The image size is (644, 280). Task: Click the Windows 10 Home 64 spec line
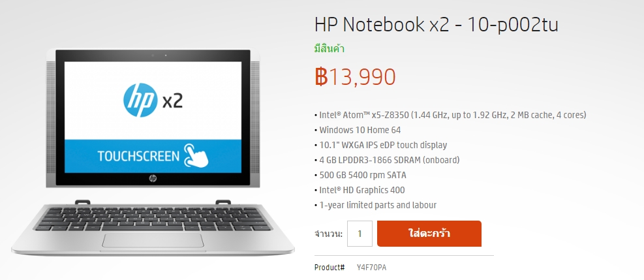[358, 130]
